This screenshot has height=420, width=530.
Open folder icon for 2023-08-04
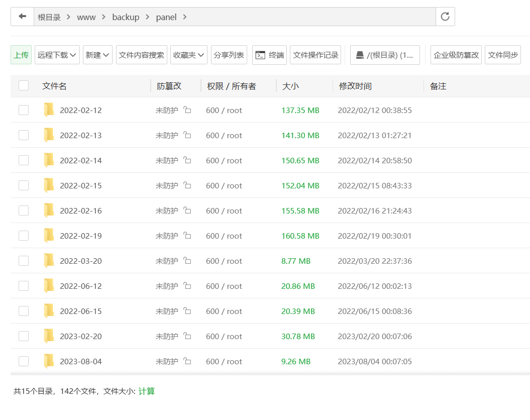point(49,361)
